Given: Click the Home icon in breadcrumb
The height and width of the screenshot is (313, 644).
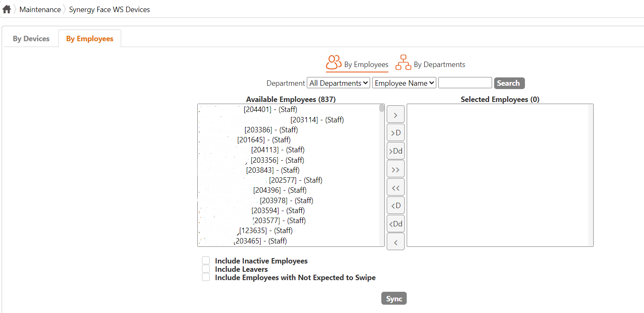Looking at the screenshot, I should tap(7, 9).
